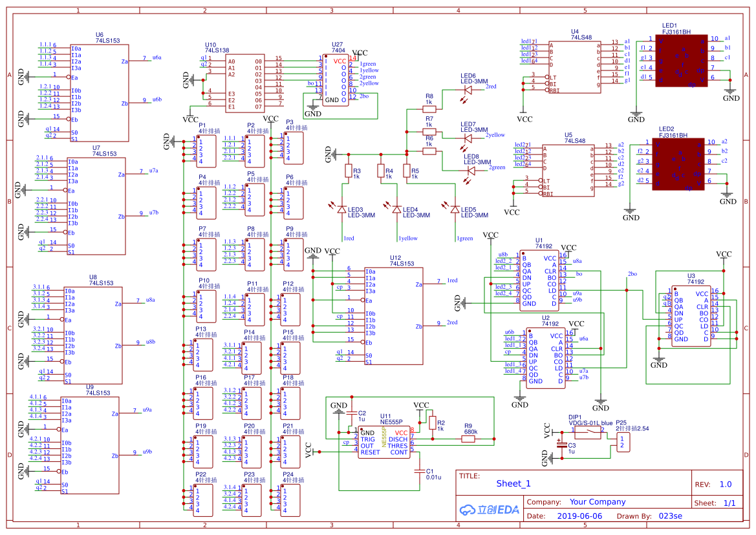
Task: Click the date "2019-06-06"
Action: tap(579, 516)
